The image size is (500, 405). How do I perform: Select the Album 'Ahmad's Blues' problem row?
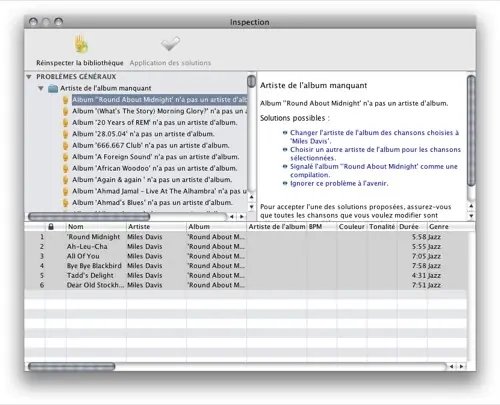tap(152, 202)
